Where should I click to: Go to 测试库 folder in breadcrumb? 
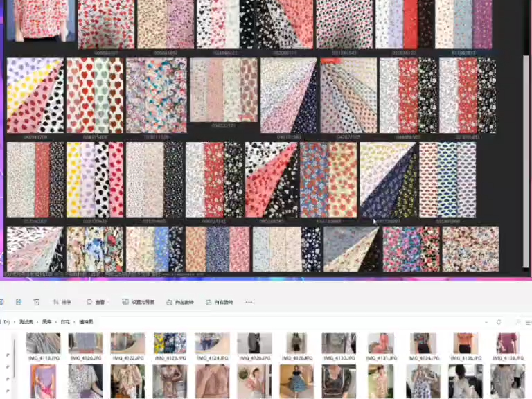coord(26,322)
